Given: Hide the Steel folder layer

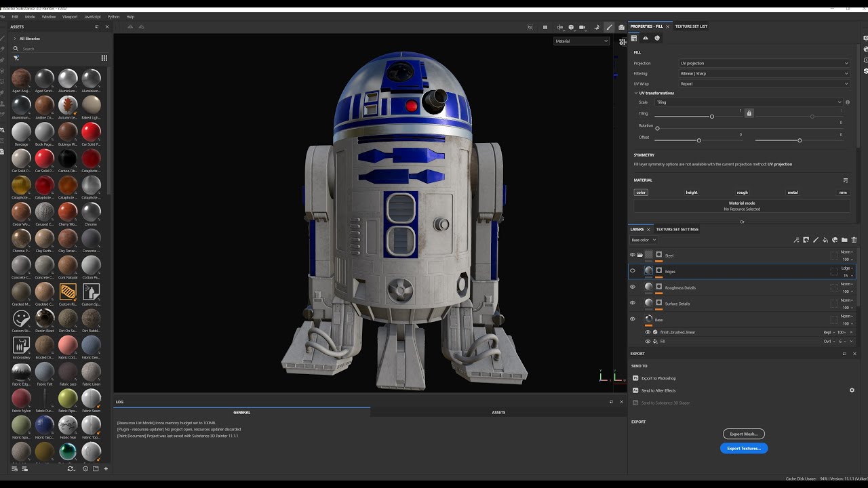Looking at the screenshot, I should click(633, 255).
